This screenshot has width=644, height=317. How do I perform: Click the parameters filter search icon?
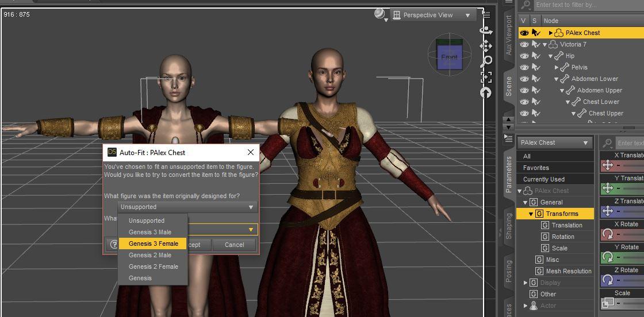point(607,143)
